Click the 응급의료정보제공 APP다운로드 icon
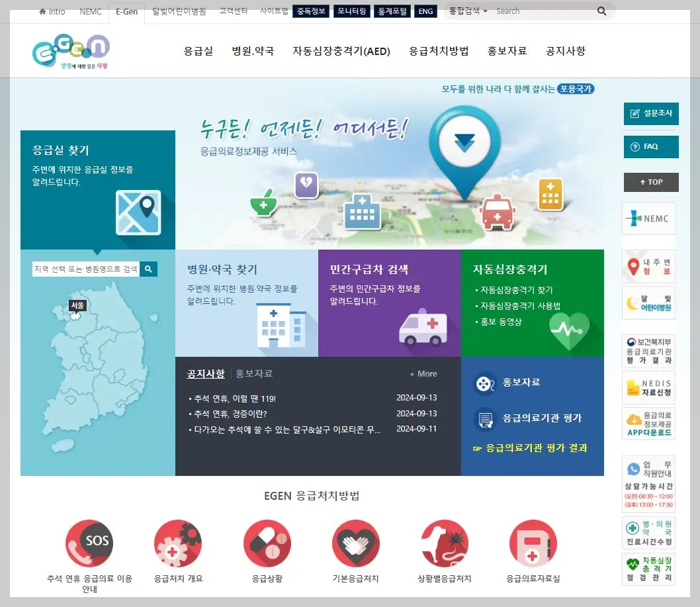 649,424
